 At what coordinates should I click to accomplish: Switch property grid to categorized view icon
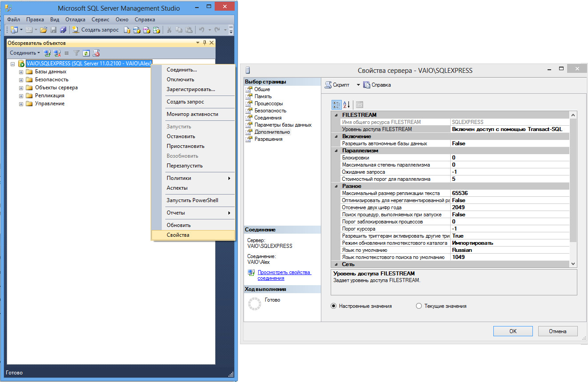pos(336,104)
